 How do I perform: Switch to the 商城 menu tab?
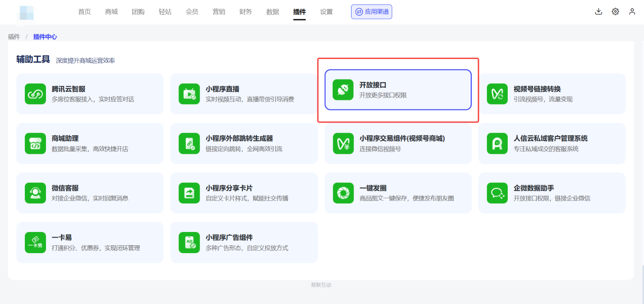point(111,12)
